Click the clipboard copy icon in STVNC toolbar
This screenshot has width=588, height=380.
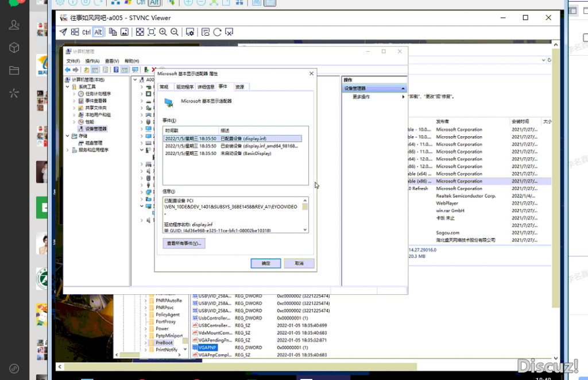tap(113, 32)
